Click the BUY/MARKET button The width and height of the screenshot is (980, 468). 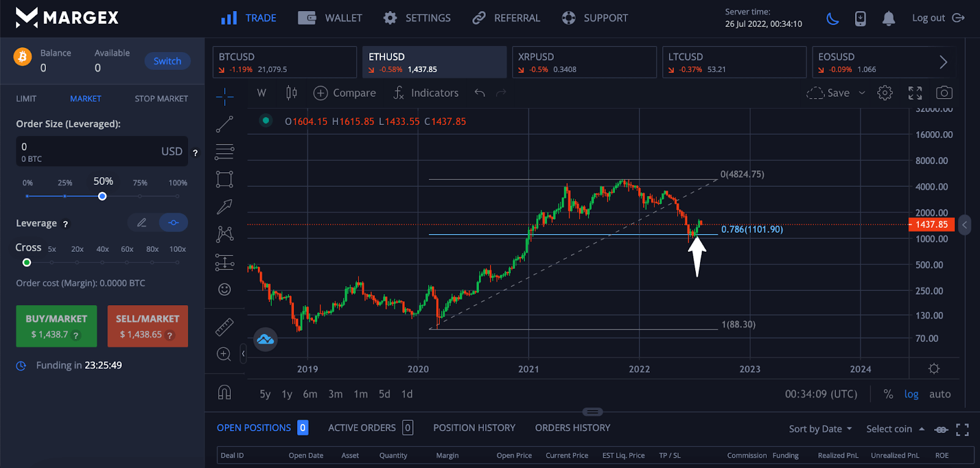pos(56,326)
